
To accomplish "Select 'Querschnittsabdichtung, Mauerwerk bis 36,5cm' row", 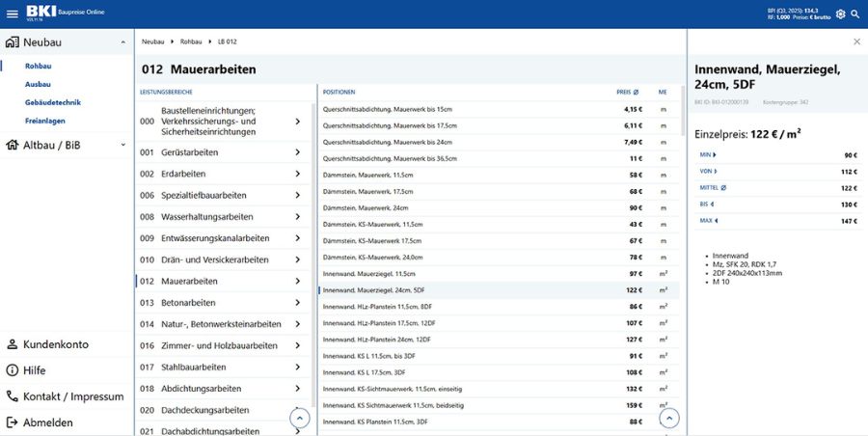I will [499, 158].
